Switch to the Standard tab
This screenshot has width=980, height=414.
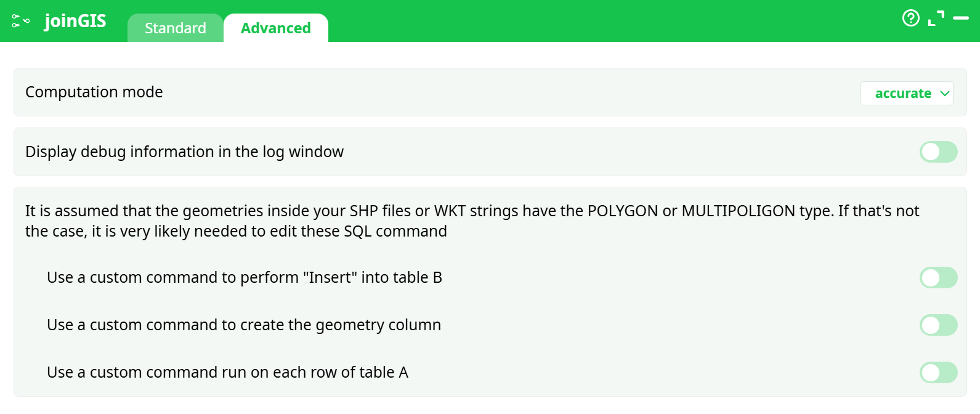[175, 28]
